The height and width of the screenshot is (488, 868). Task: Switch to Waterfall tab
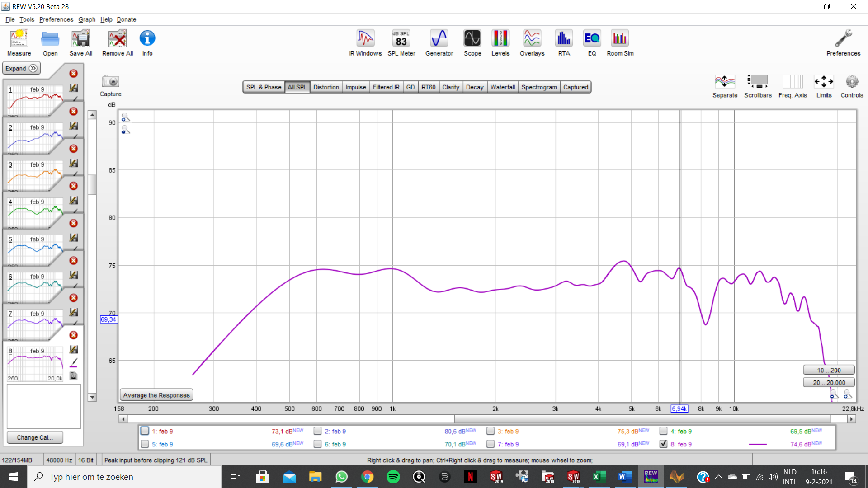(x=502, y=87)
